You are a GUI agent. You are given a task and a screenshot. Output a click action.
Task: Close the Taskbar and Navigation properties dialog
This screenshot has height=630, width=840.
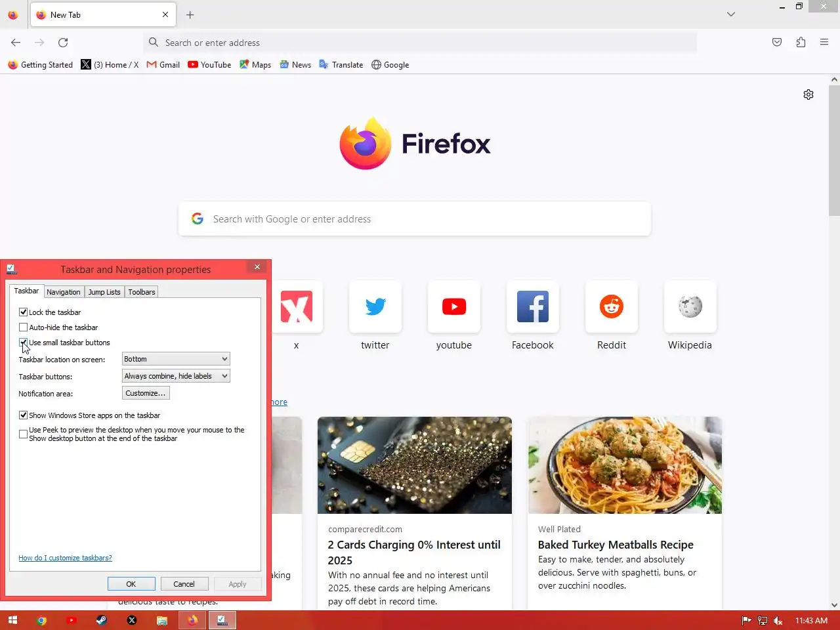tap(257, 267)
